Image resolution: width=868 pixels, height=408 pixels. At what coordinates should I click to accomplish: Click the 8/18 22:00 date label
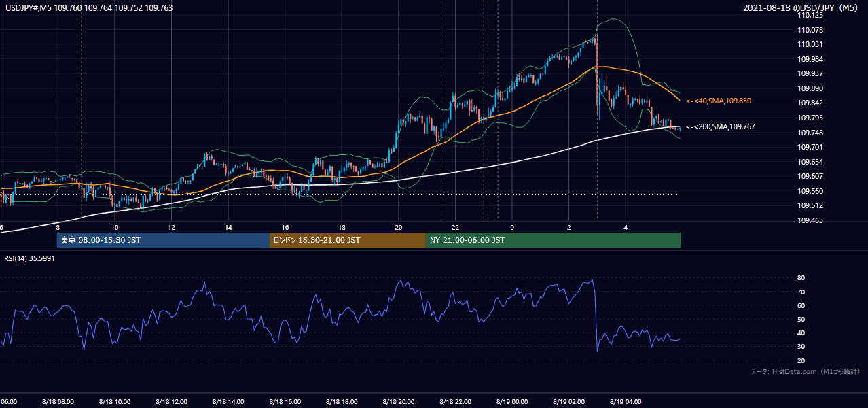(x=456, y=402)
